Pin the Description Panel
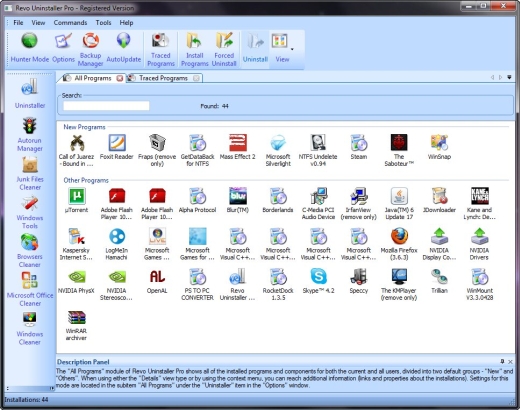Screen dimensions: 520x410 [502, 361]
